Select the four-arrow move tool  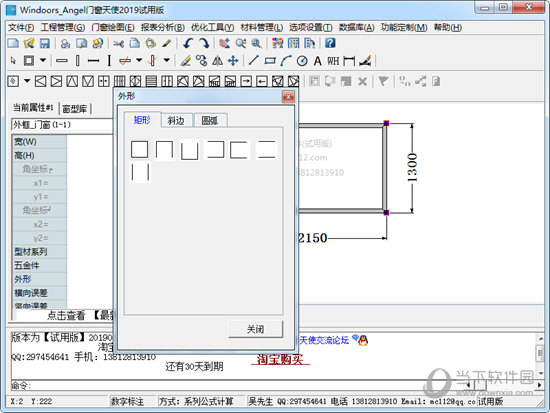tap(233, 61)
